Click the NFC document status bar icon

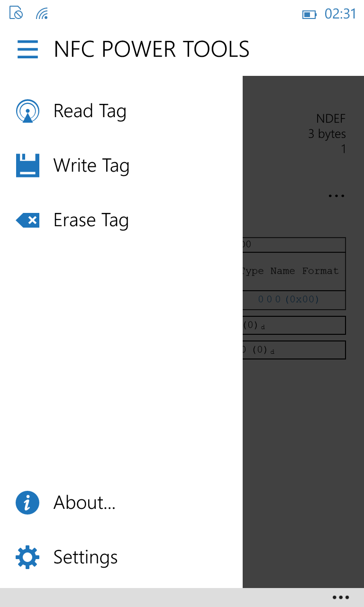coord(15,14)
